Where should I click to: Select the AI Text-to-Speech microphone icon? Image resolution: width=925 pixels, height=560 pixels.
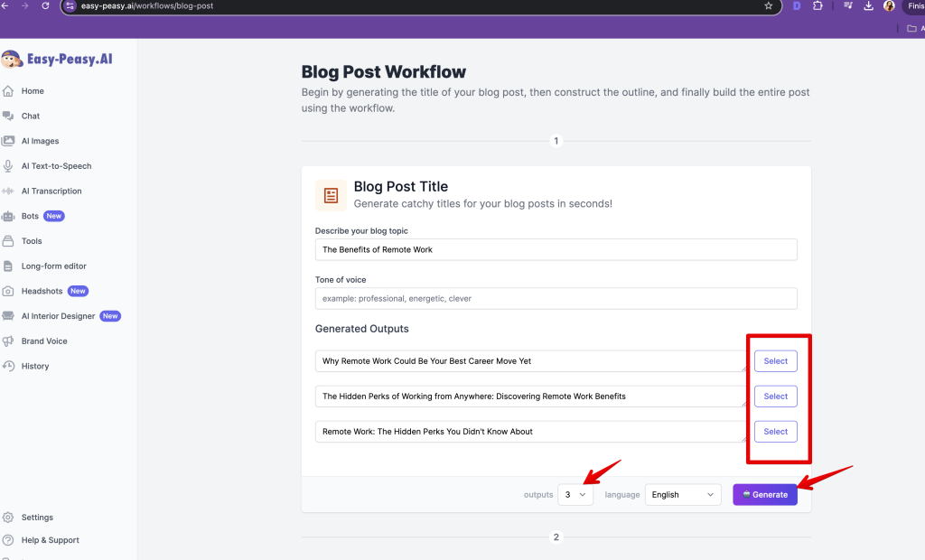click(8, 166)
